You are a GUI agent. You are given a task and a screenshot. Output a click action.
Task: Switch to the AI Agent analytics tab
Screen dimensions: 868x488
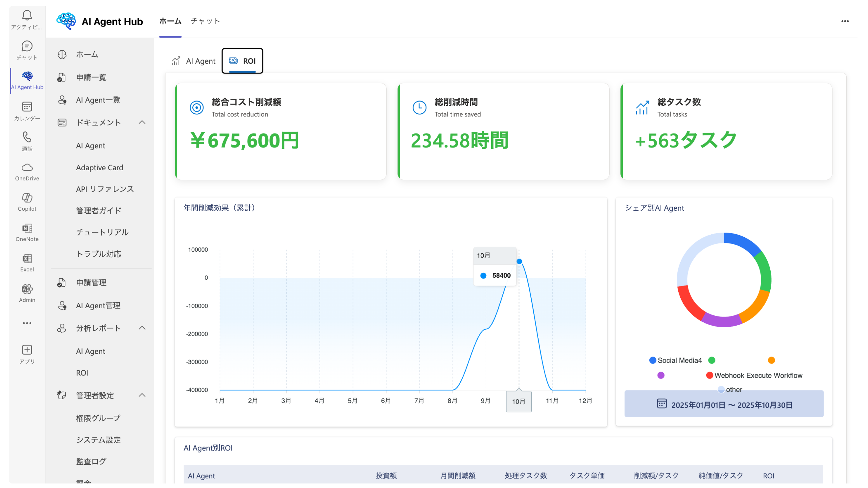[194, 61]
